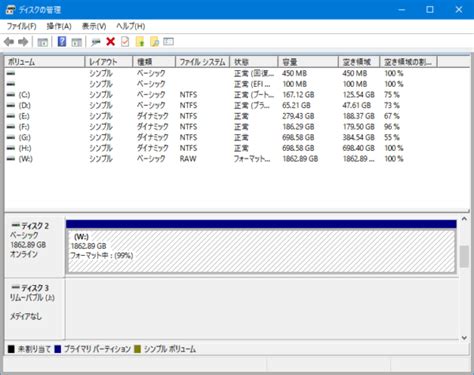The height and width of the screenshot is (375, 474).
Task: Open the ファイル(F) menu
Action: pyautogui.click(x=22, y=26)
